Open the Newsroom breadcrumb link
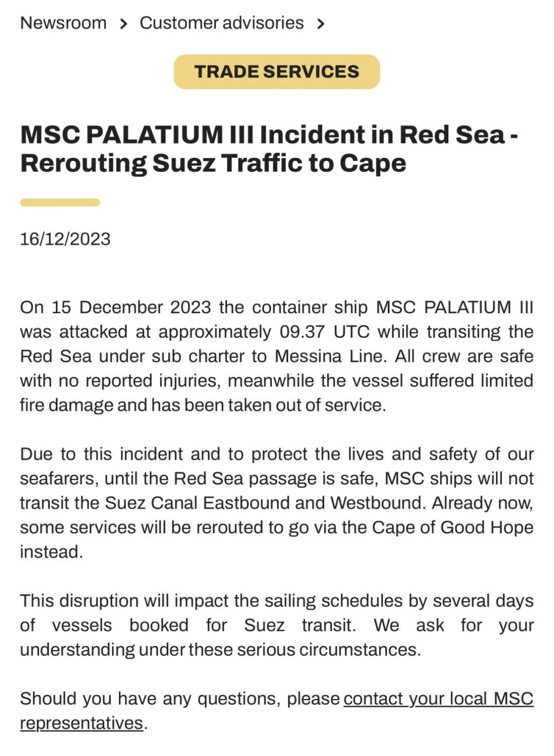 pyautogui.click(x=63, y=23)
